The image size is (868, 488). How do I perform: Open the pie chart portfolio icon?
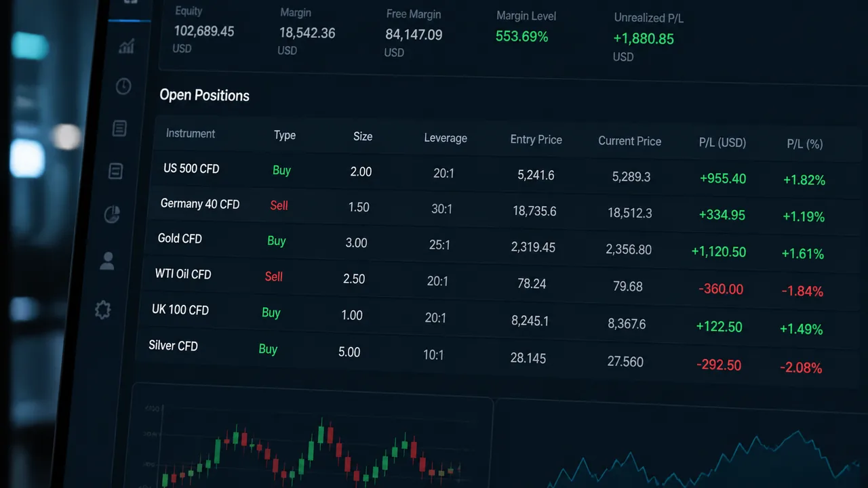tap(112, 215)
